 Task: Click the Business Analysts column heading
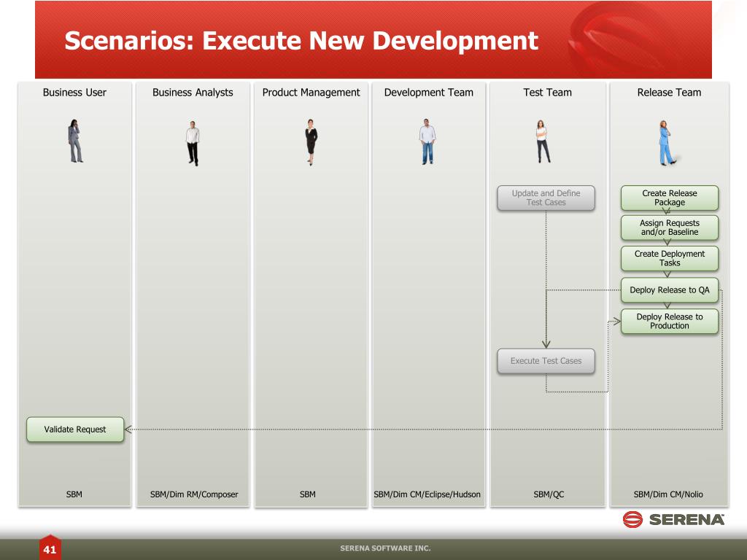(x=193, y=93)
